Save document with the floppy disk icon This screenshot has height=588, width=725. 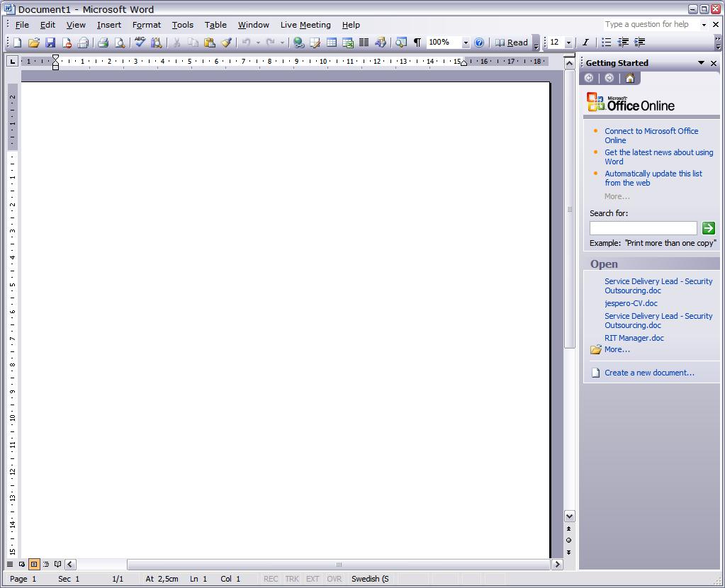coord(50,43)
